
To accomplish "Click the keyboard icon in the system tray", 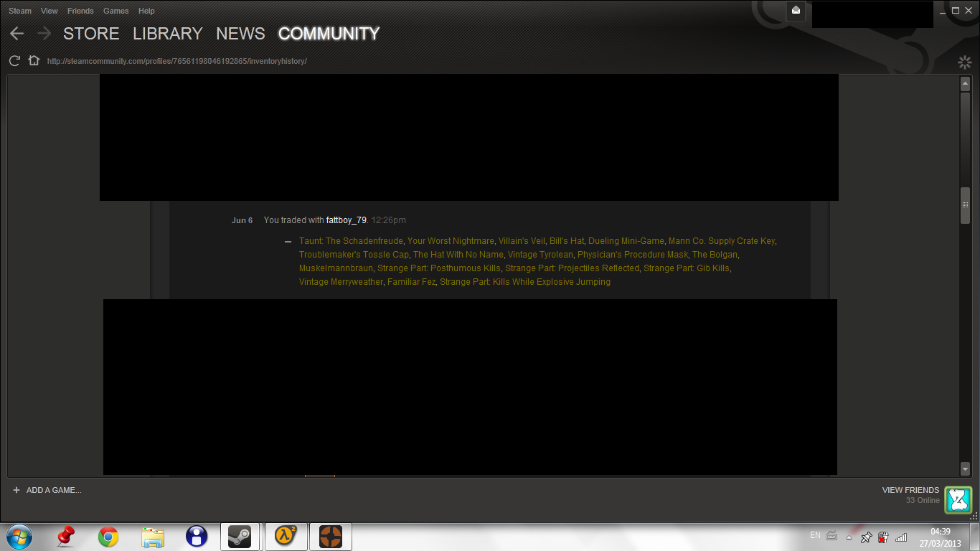I will pyautogui.click(x=831, y=536).
